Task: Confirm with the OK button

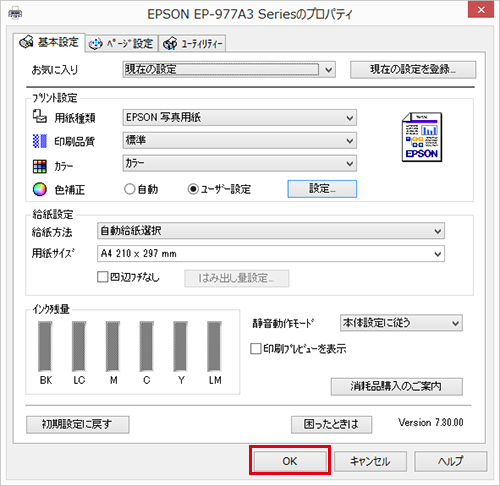Action: pos(290,461)
